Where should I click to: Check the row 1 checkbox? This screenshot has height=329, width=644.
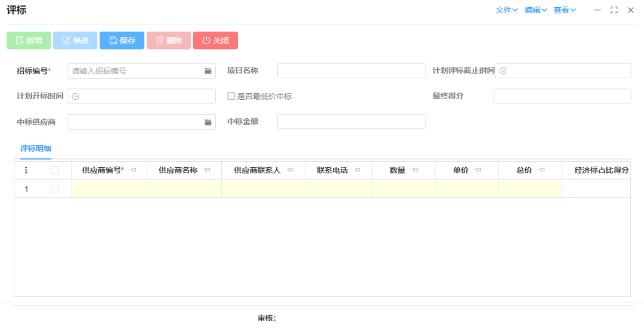55,189
